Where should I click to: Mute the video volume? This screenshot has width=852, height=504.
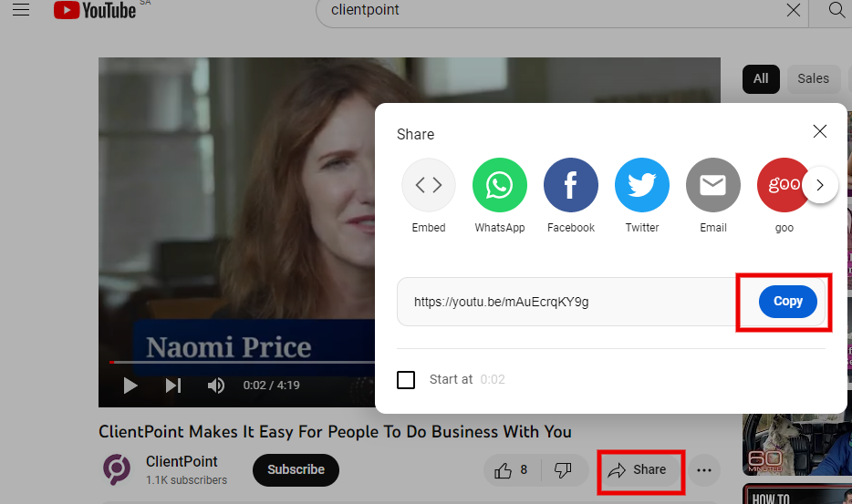pos(215,386)
